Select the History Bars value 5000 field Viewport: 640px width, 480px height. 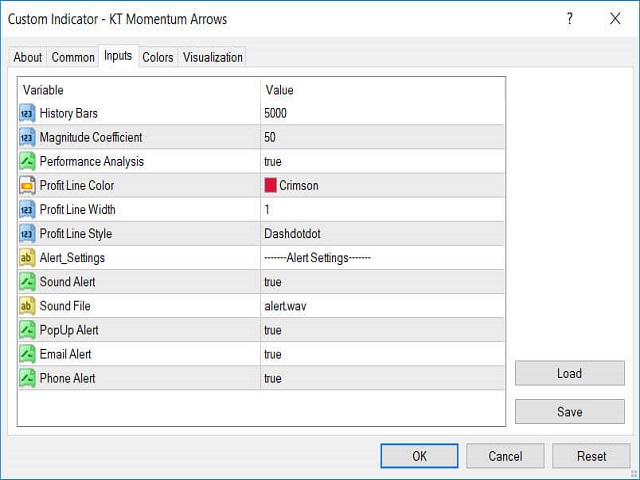click(x=382, y=113)
